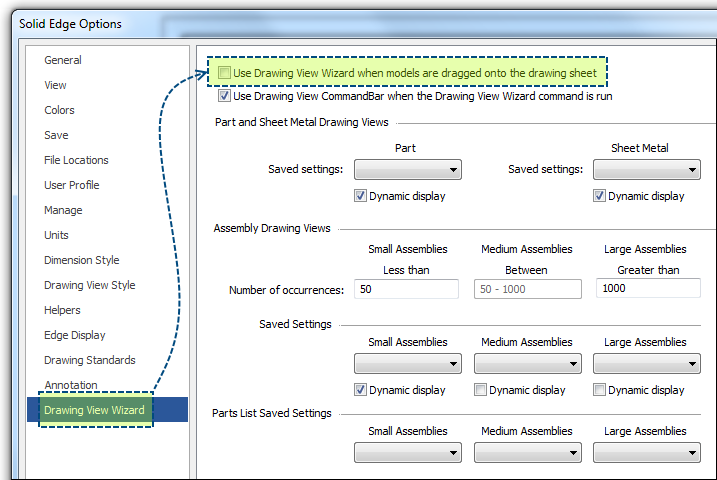Open the User Profile page
The width and height of the screenshot is (717, 480).
point(71,185)
